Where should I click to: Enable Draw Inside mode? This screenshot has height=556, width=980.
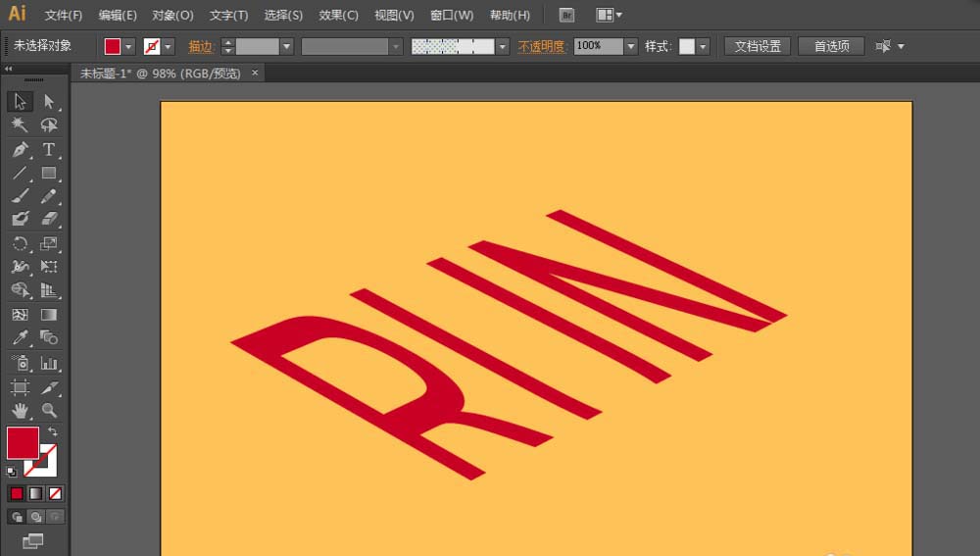(56, 517)
